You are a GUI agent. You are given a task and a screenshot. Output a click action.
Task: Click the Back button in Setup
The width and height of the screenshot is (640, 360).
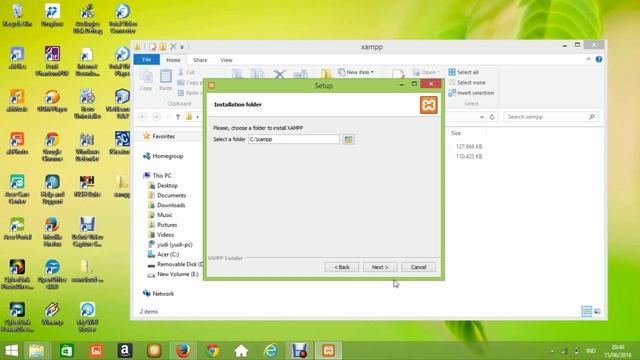342,267
